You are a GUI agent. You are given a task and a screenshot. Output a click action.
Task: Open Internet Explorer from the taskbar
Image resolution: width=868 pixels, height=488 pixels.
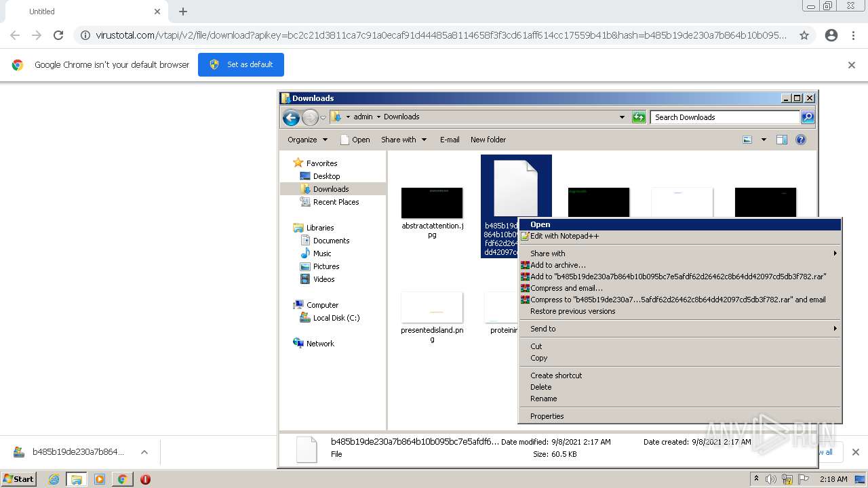click(x=54, y=479)
